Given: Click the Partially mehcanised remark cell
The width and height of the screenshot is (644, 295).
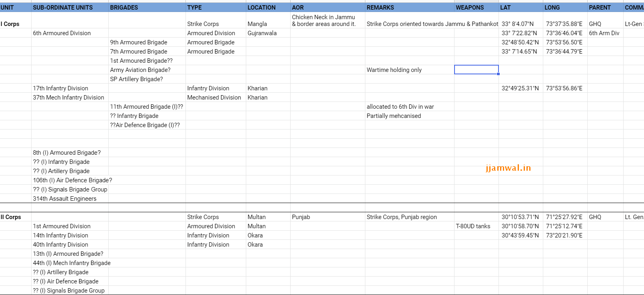Looking at the screenshot, I should click(410, 116).
